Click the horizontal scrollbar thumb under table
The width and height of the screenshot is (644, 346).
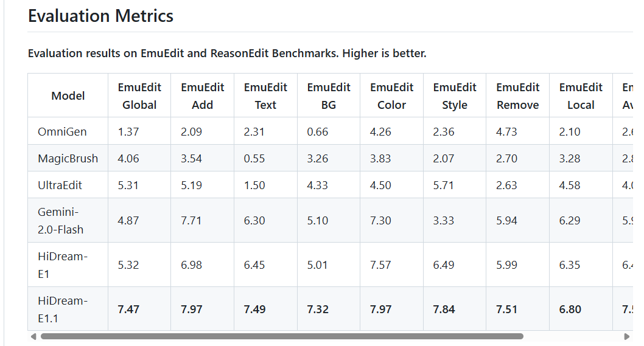tap(282, 336)
